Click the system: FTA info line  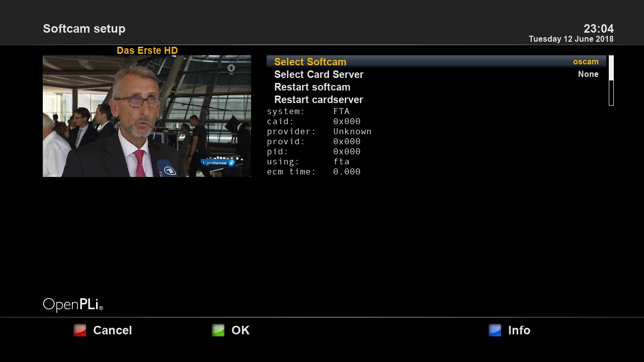(308, 111)
